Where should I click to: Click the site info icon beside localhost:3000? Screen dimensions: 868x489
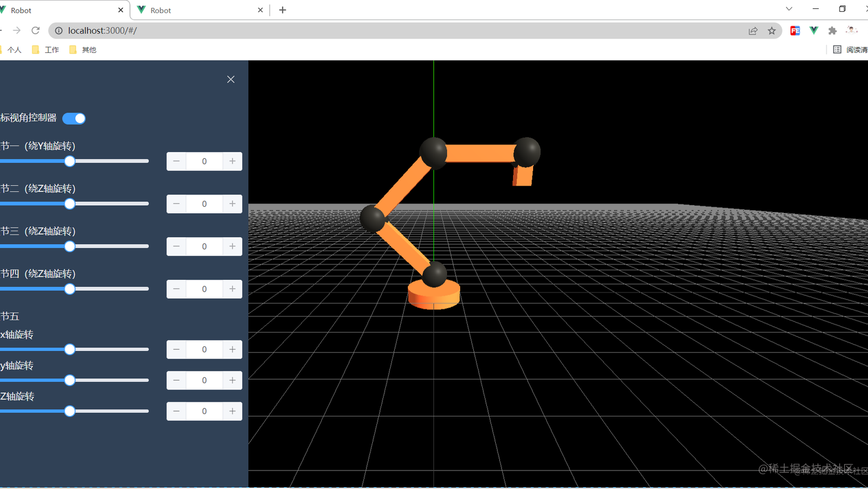point(58,30)
